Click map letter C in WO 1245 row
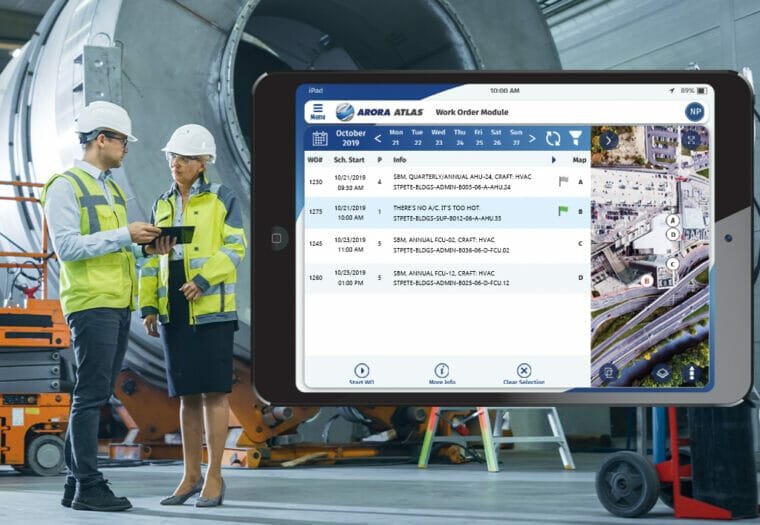The image size is (760, 525). coord(580,244)
